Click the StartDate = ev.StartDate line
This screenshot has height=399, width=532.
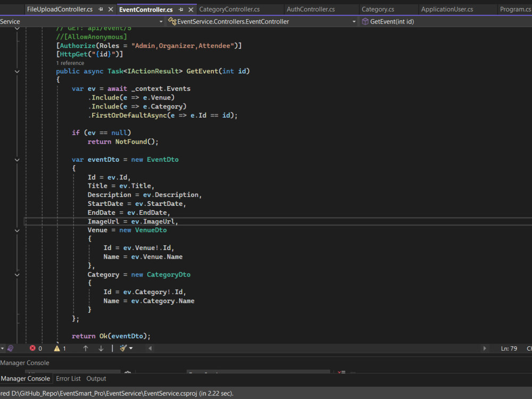(137, 204)
